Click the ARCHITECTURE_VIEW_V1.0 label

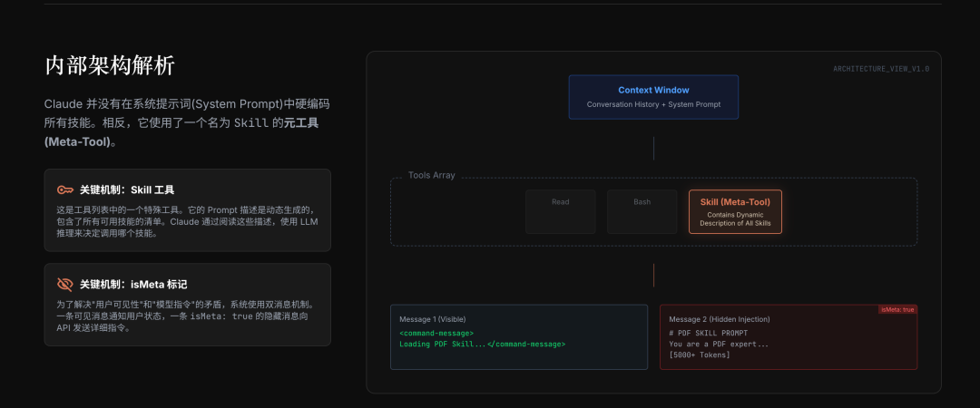(880, 69)
